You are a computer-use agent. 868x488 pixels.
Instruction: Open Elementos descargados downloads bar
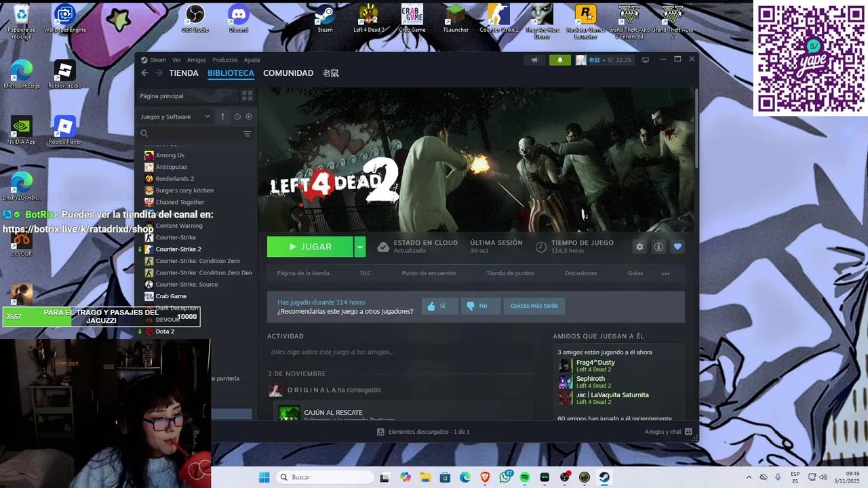[423, 432]
